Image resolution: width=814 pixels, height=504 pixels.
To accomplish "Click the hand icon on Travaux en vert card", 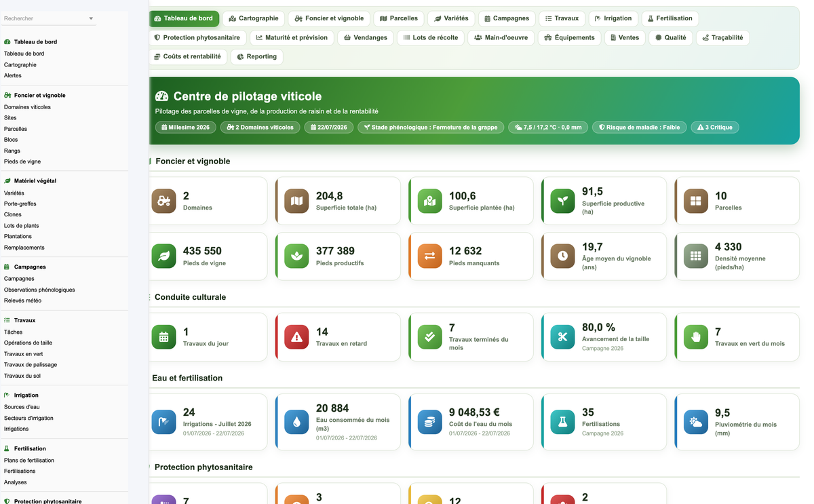I will (x=695, y=337).
